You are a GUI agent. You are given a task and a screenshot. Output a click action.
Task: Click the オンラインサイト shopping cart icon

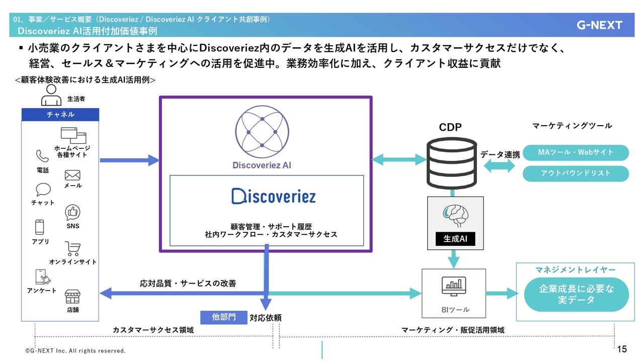coord(72,249)
